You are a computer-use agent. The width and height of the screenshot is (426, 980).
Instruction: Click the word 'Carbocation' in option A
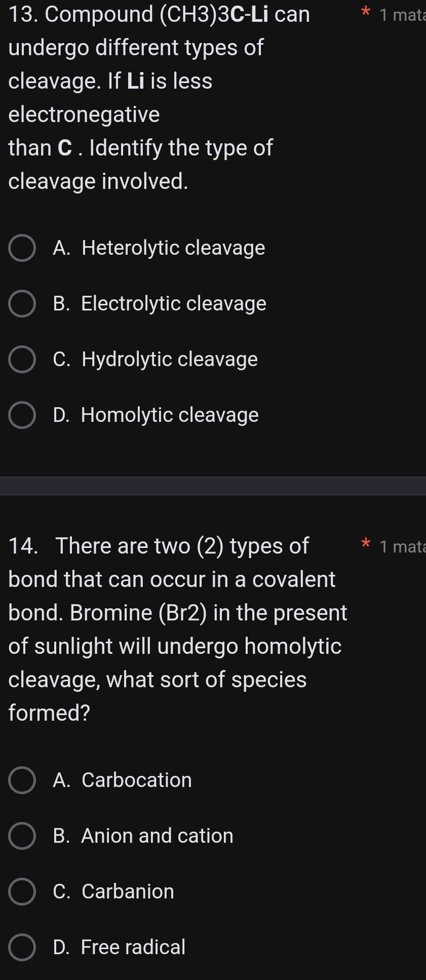tap(137, 780)
